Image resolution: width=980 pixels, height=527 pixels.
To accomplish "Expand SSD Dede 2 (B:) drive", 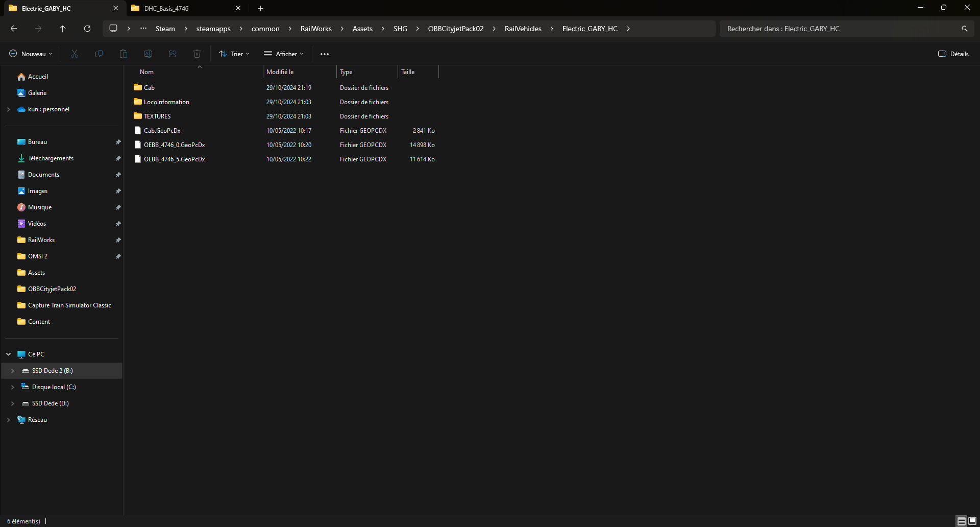I will pos(12,371).
